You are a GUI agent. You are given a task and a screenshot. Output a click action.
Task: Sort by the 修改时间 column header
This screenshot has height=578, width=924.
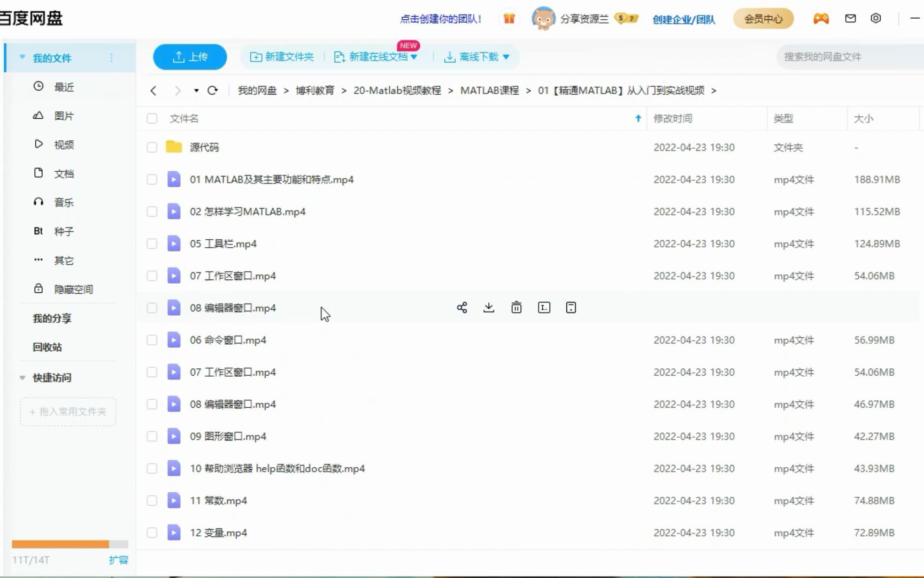click(x=673, y=119)
